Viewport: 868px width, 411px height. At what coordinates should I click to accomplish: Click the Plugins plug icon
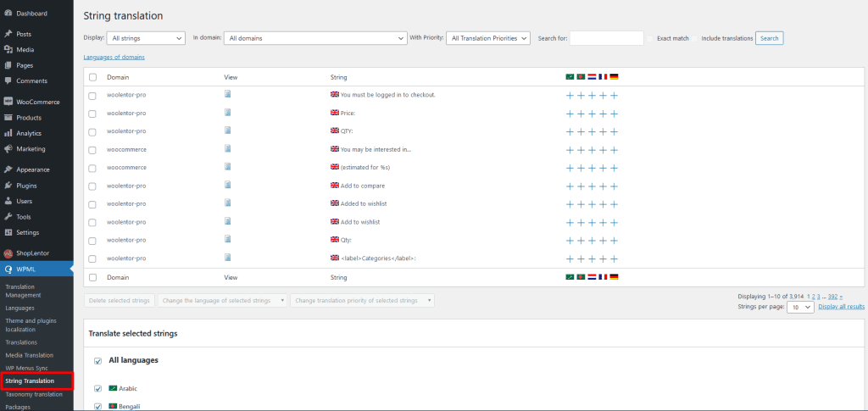[8, 186]
